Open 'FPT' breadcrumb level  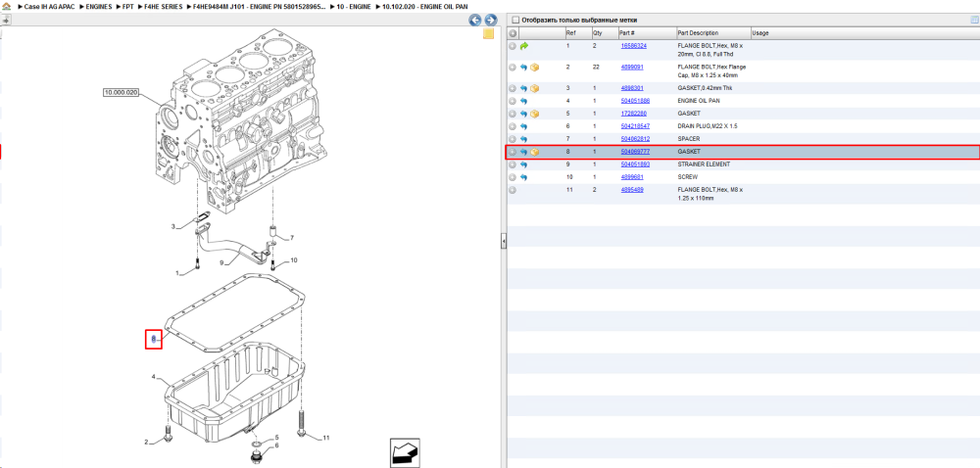coord(128,6)
